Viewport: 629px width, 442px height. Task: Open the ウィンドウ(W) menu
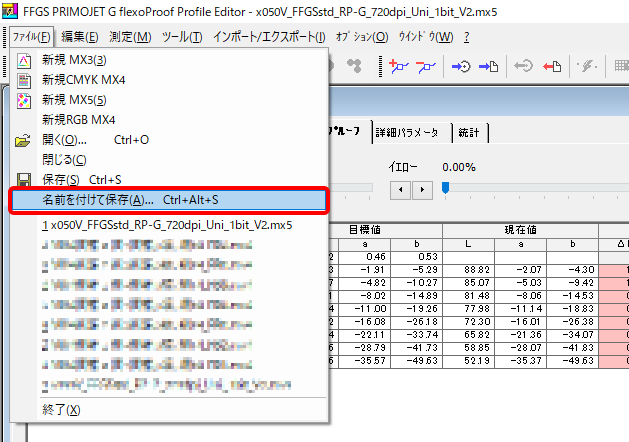pyautogui.click(x=426, y=37)
